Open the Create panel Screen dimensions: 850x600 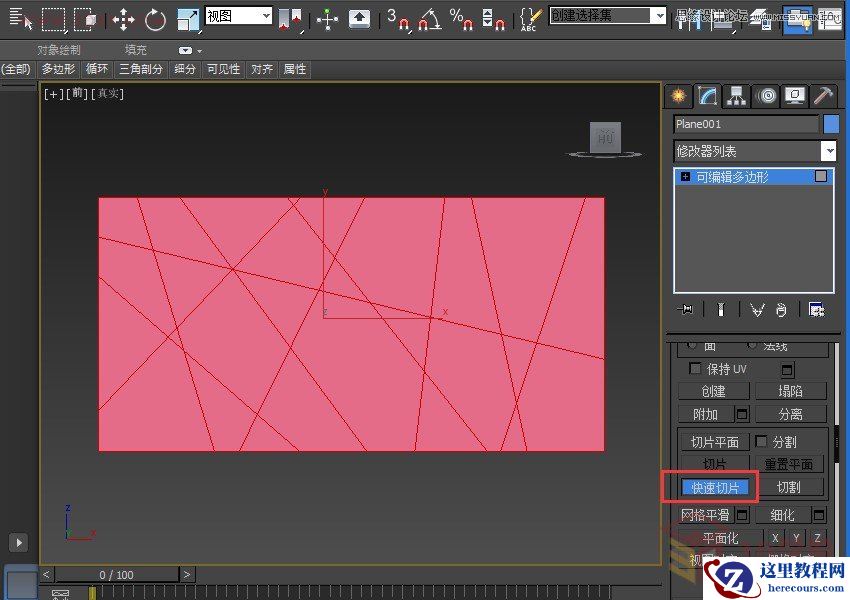(x=677, y=96)
